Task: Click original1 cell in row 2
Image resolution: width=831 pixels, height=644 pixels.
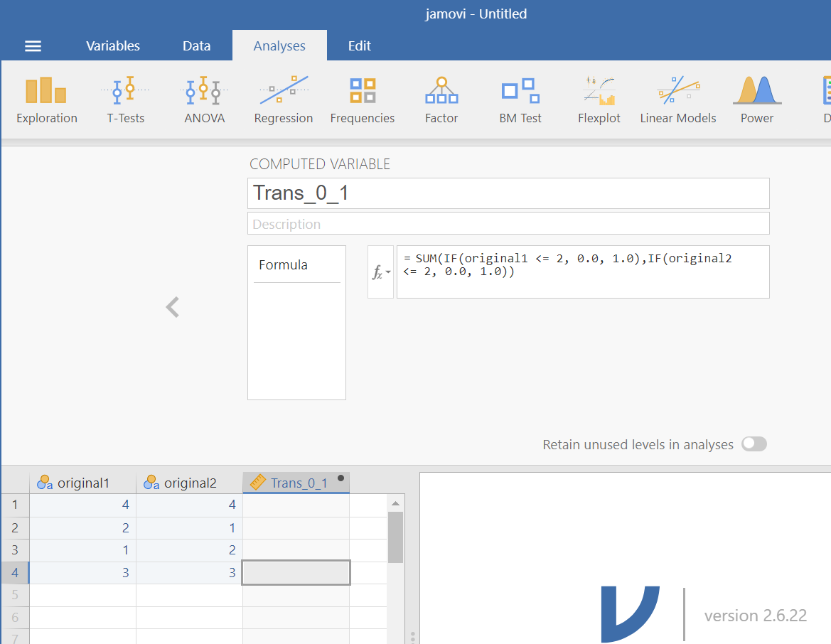Action: click(82, 528)
